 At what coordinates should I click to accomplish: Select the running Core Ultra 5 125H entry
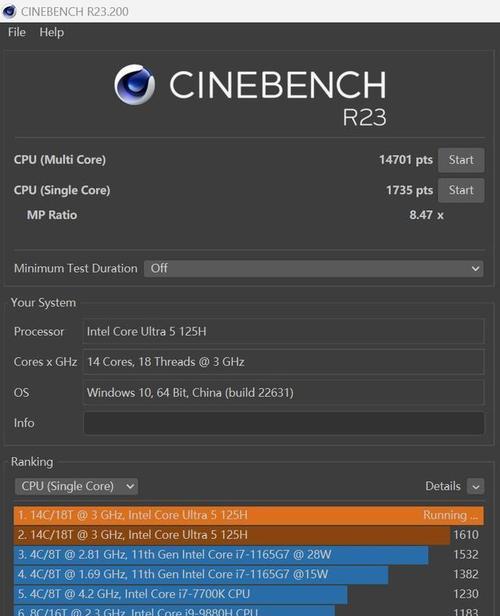point(249,515)
